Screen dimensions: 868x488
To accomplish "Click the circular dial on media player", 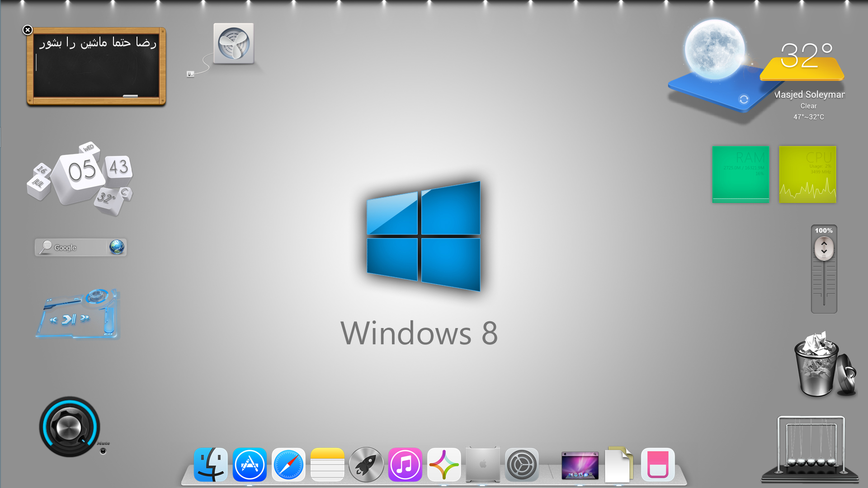I will click(x=97, y=296).
